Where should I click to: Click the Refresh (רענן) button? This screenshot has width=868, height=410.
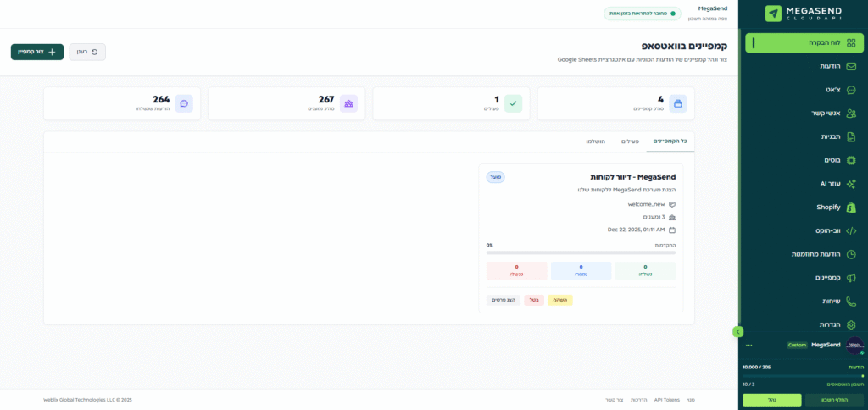point(87,52)
